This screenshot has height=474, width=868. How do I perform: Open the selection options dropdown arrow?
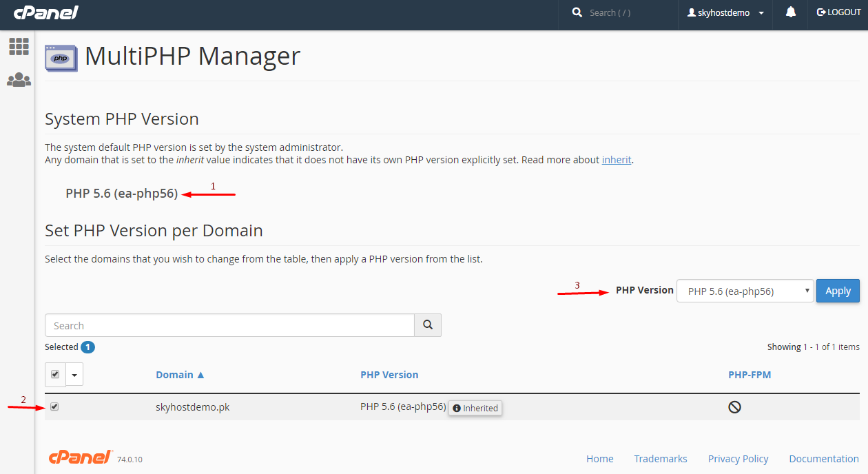pos(74,375)
